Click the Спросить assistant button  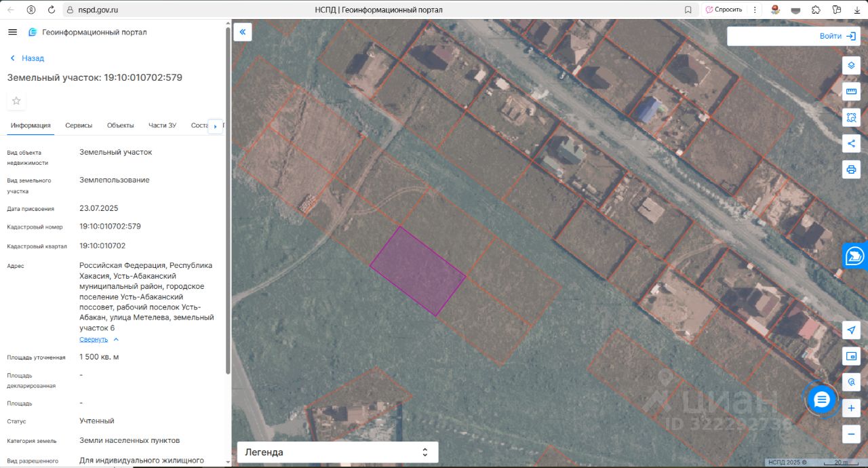click(x=724, y=10)
